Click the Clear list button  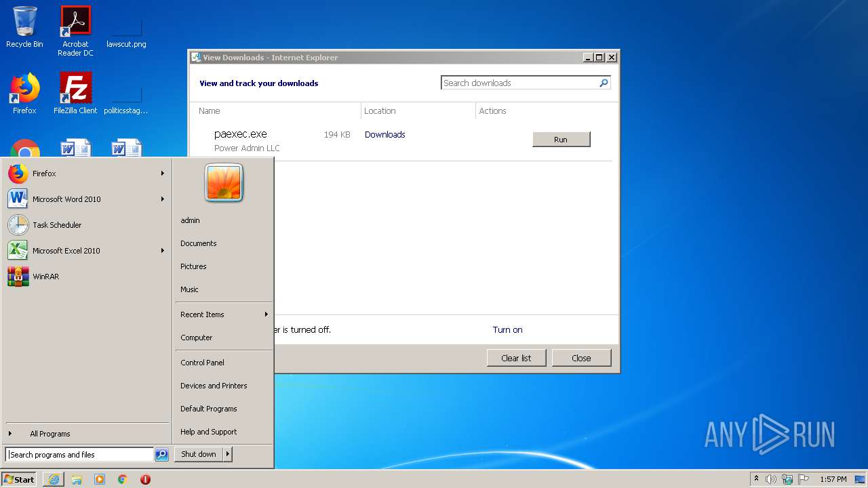click(x=516, y=358)
